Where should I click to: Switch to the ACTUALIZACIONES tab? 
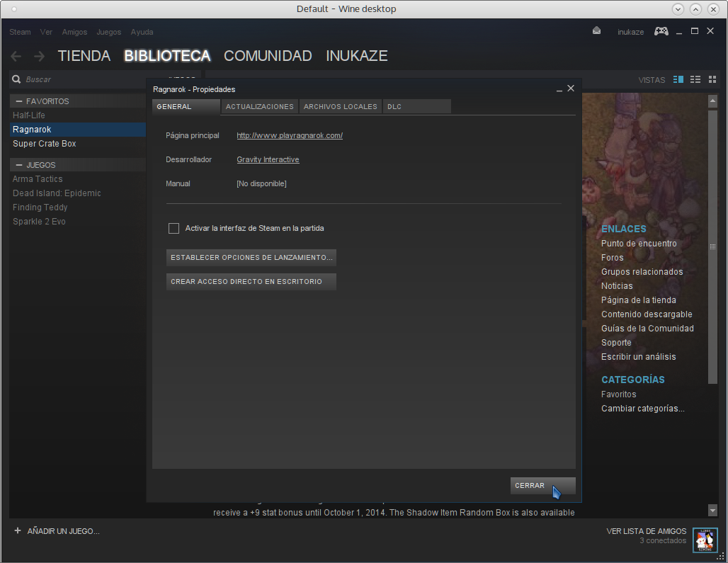pyautogui.click(x=259, y=107)
